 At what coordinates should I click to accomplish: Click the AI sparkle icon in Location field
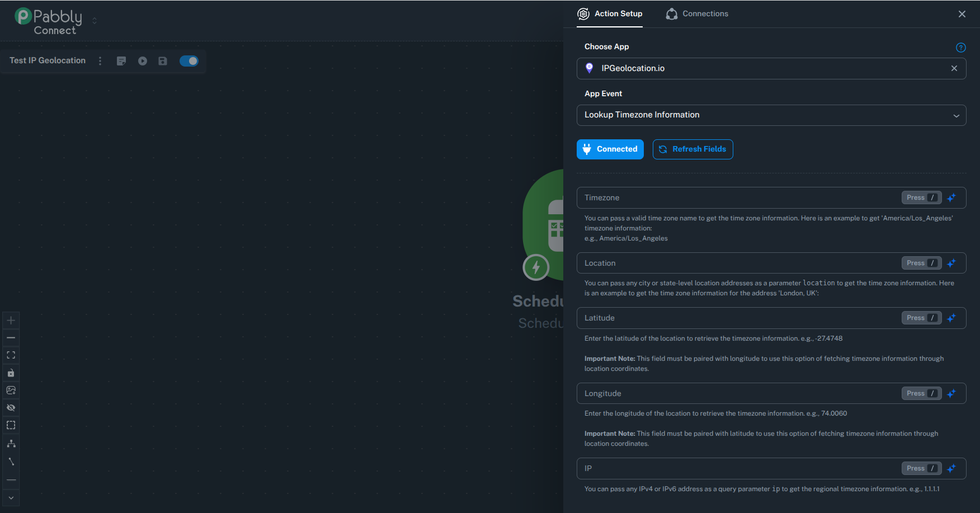point(951,263)
